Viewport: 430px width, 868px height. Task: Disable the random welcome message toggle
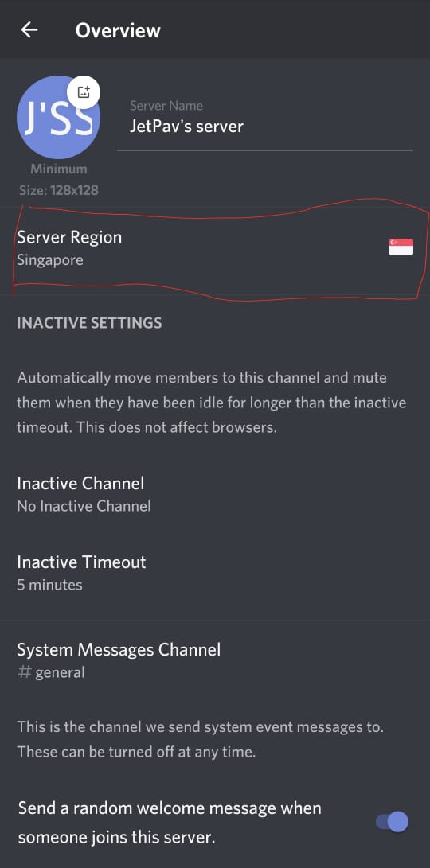pos(393,822)
